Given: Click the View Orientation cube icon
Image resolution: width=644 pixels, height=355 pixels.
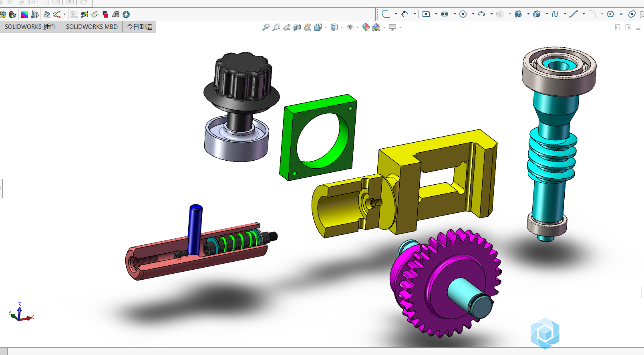Looking at the screenshot, I should pos(318,27).
